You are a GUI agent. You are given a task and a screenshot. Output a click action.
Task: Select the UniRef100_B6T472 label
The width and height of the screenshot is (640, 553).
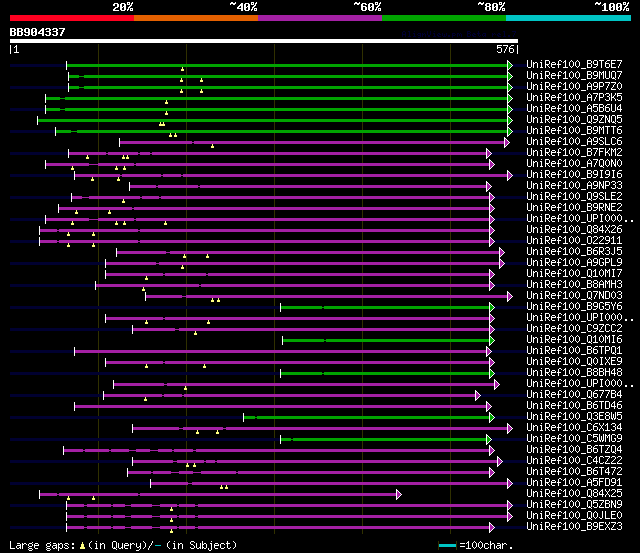[x=574, y=472]
